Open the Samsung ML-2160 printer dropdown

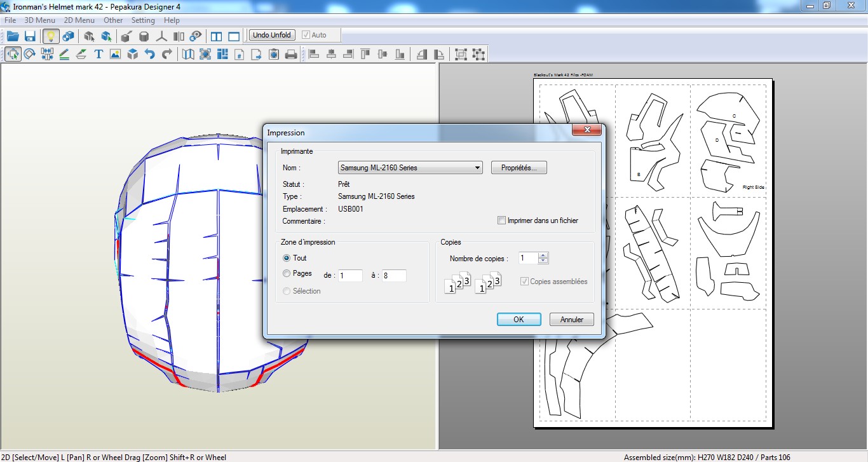(410, 168)
